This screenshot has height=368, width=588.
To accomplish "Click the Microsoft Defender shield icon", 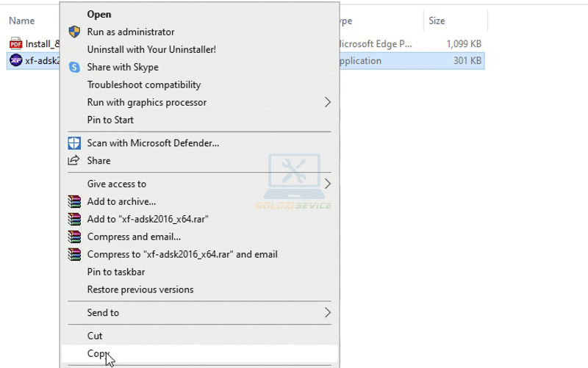I will point(74,142).
